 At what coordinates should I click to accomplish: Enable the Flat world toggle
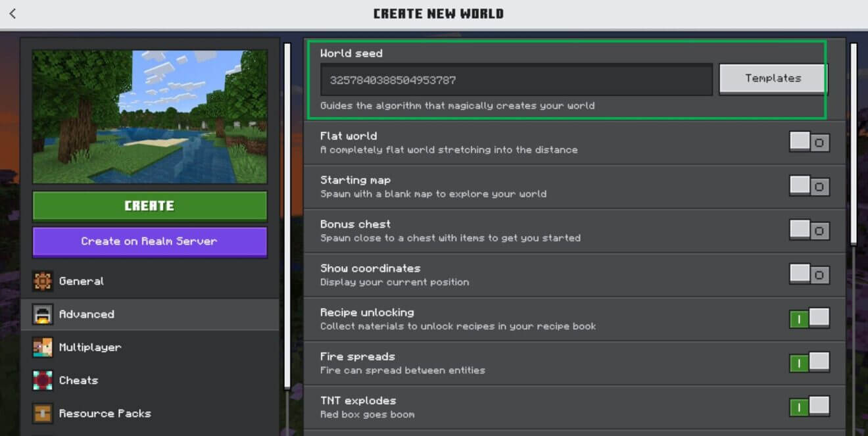(x=809, y=142)
